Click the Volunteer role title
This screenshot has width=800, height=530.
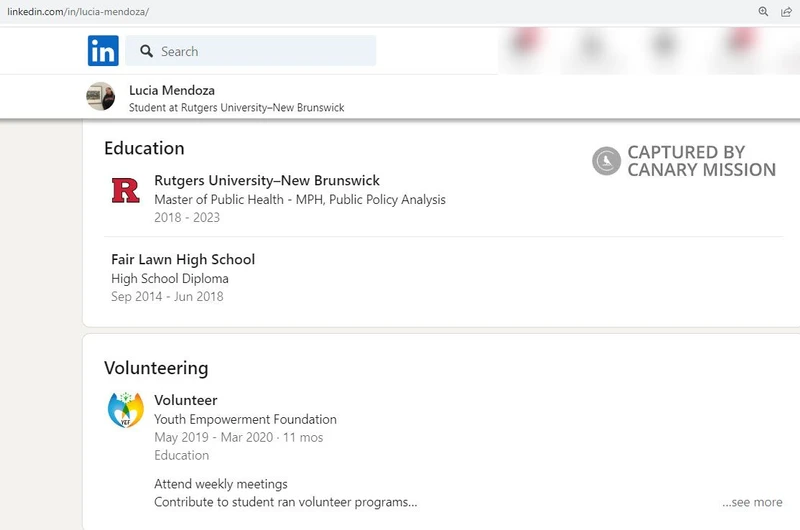click(186, 400)
